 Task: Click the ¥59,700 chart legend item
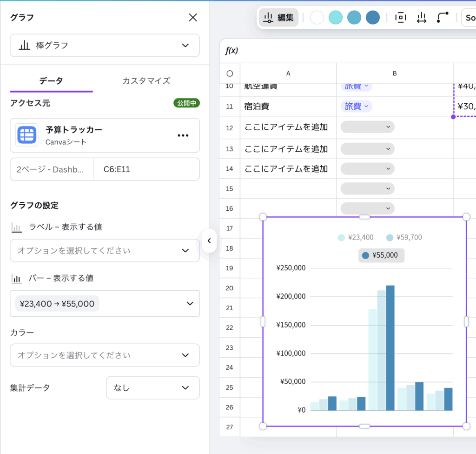[404, 237]
